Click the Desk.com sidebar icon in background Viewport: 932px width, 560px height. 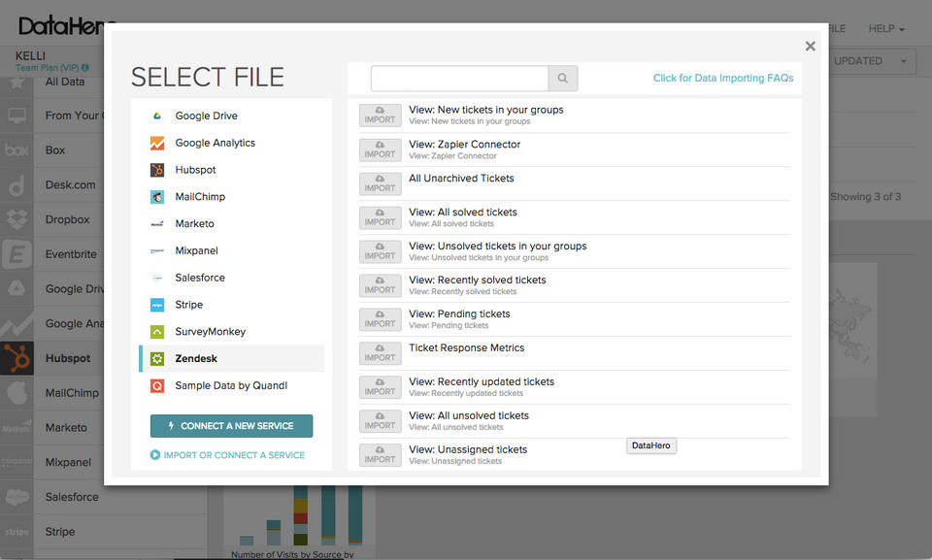point(17,184)
